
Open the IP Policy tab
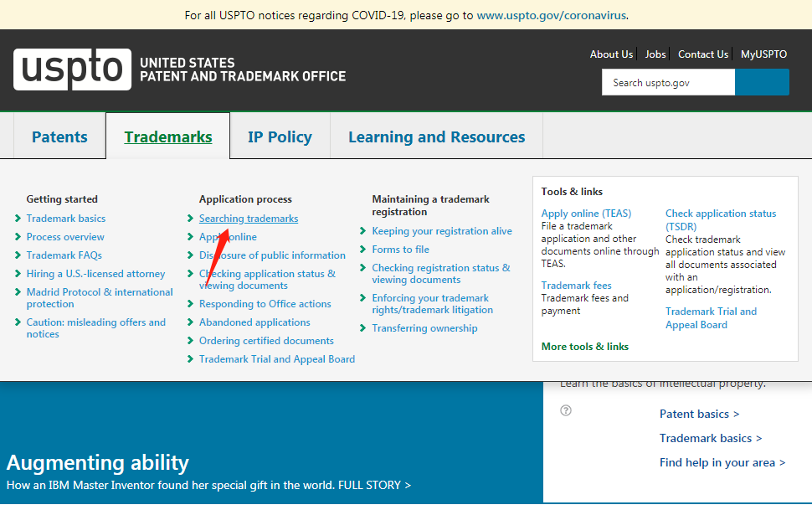[x=280, y=137]
